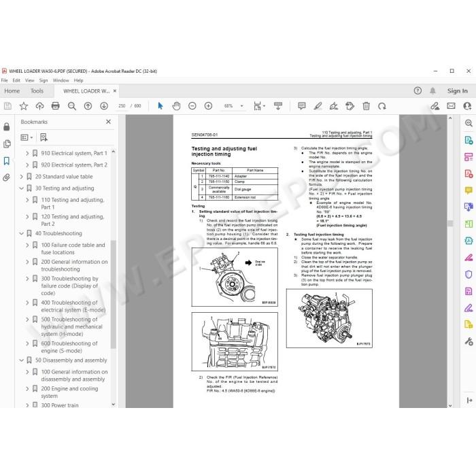The height and width of the screenshot is (476, 476).
Task: Zoom out with the minus icon
Action: click(x=192, y=106)
